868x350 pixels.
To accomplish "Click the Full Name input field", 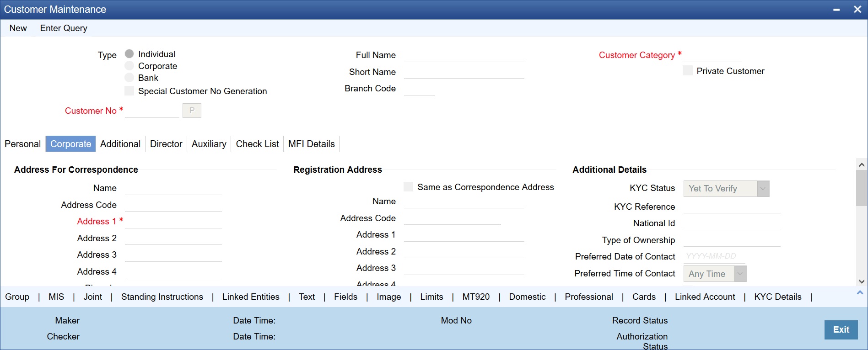I will click(464, 55).
